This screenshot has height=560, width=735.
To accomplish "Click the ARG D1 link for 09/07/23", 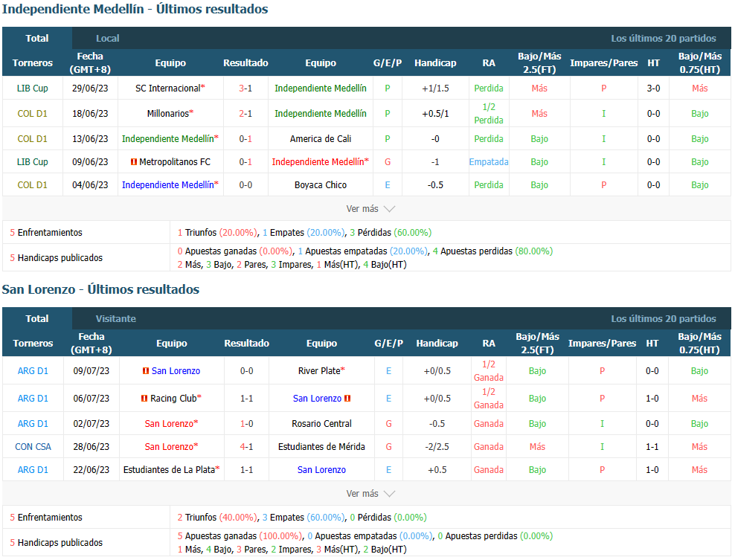I will click(33, 371).
